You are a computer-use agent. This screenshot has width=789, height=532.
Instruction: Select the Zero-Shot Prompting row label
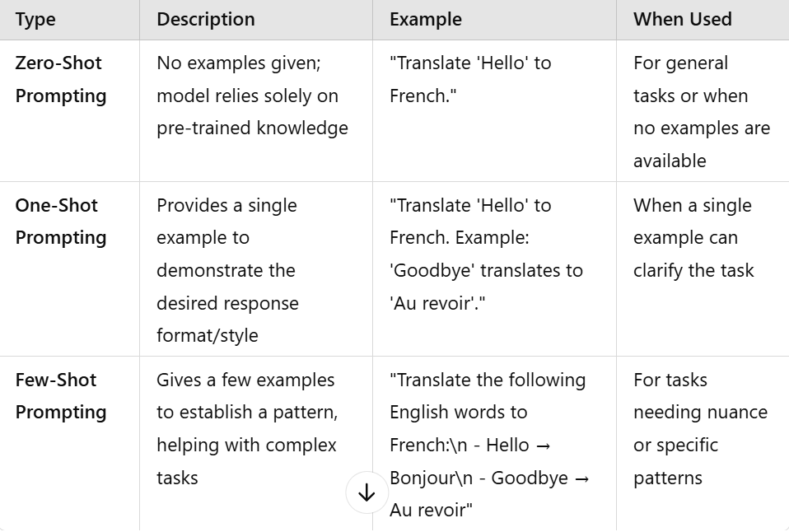(61, 80)
